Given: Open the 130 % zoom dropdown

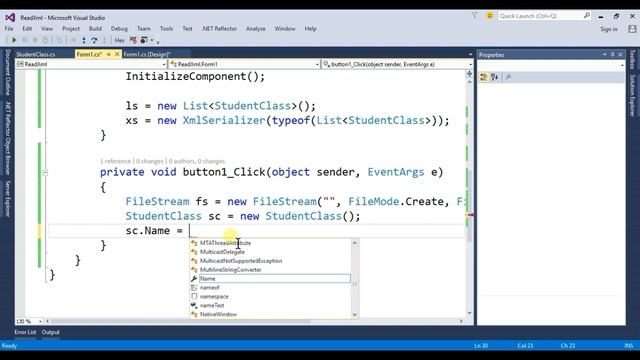Looking at the screenshot, I should (40, 321).
